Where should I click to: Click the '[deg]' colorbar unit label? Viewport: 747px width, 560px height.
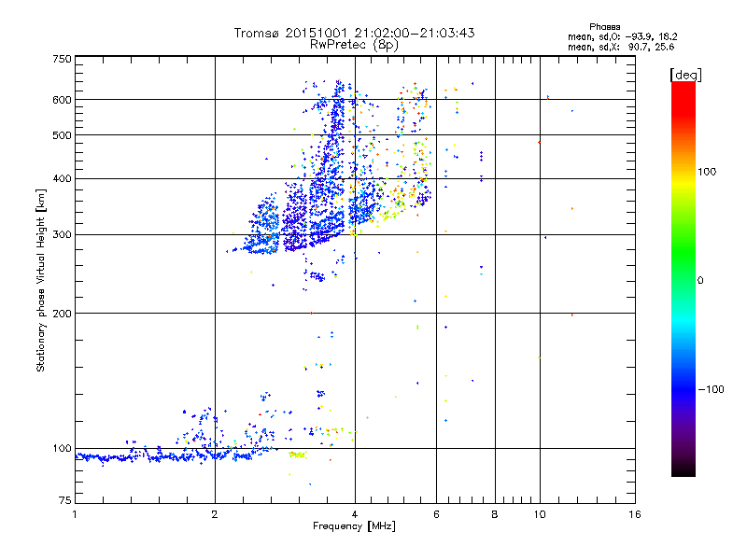685,75
